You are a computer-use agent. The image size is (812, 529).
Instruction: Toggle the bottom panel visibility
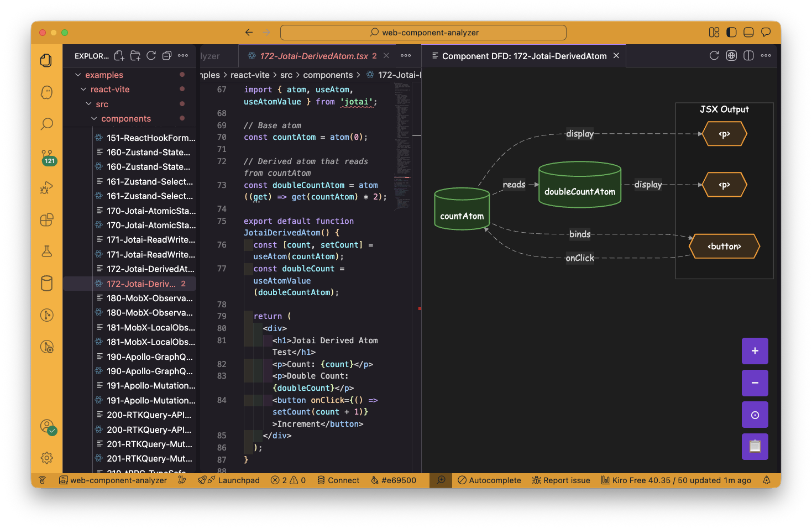coord(748,33)
